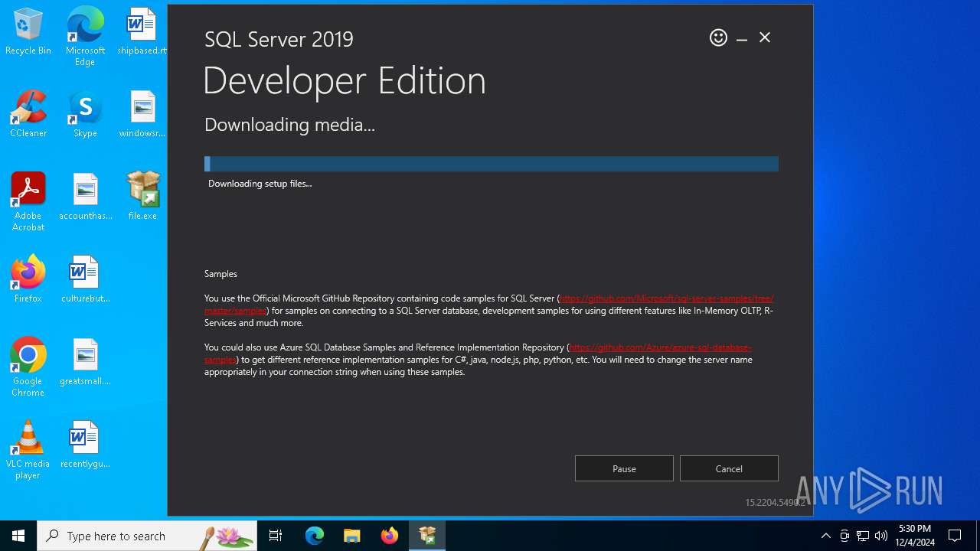Cancel the SQL Server download
The image size is (980, 551).
pos(729,468)
